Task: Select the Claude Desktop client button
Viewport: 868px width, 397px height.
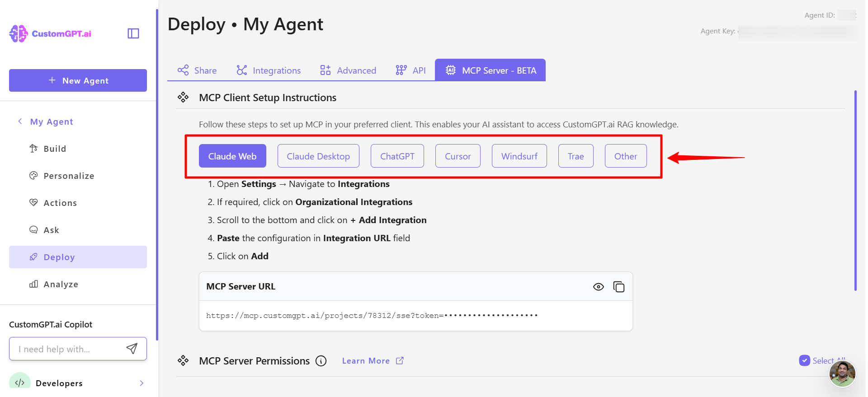Action: [318, 156]
